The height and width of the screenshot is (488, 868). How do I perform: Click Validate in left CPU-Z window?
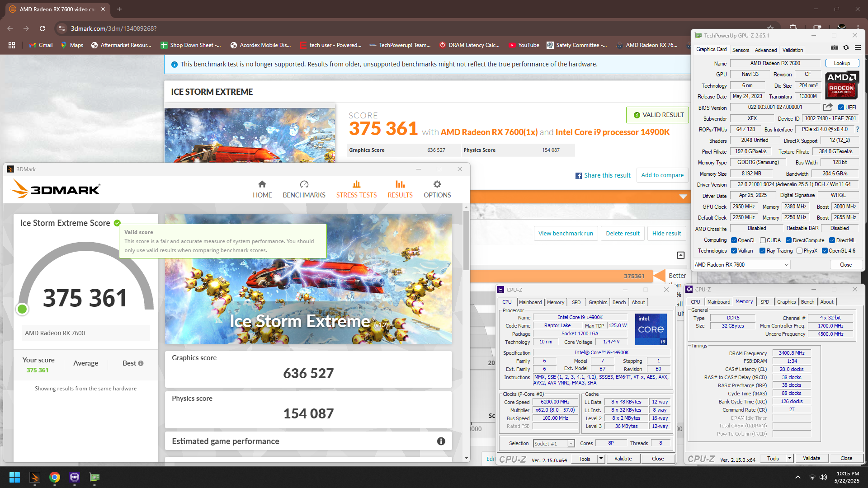[623, 459]
